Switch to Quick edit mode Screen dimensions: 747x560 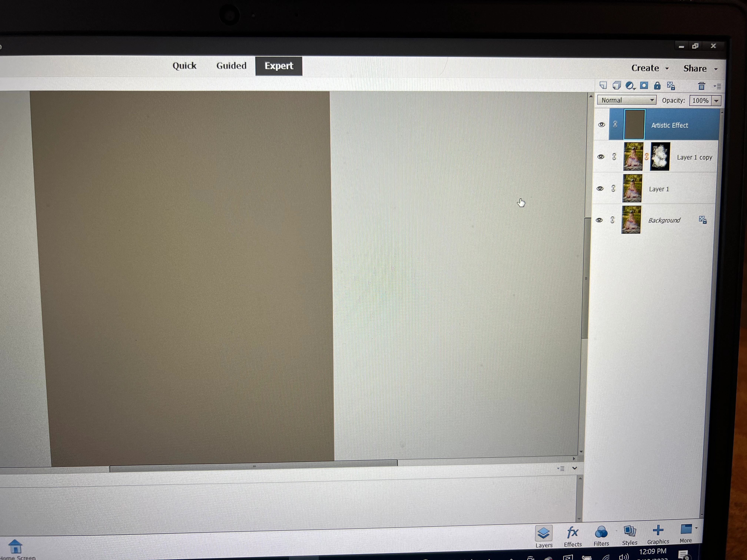(x=184, y=66)
